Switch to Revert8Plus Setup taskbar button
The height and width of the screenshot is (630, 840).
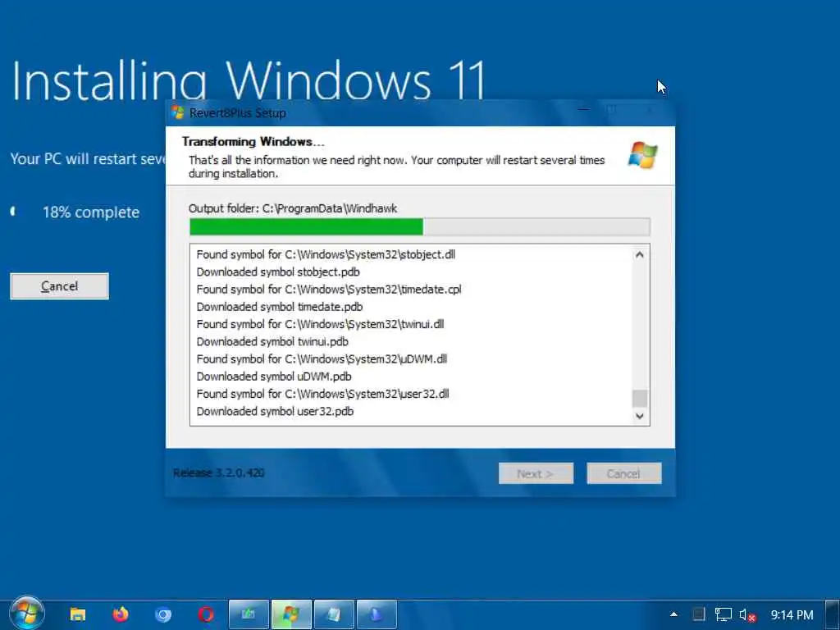[291, 614]
